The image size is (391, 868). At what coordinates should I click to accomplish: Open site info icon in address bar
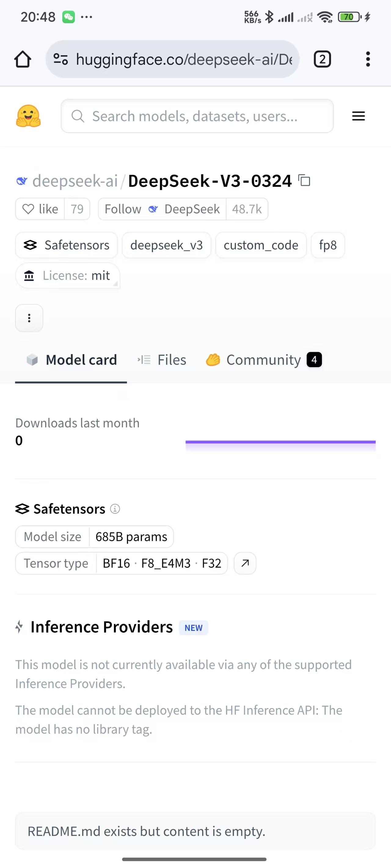point(61,59)
